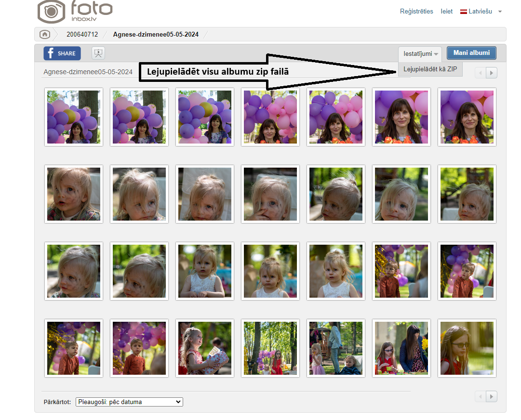Click the Mani albumi button

pos(471,53)
